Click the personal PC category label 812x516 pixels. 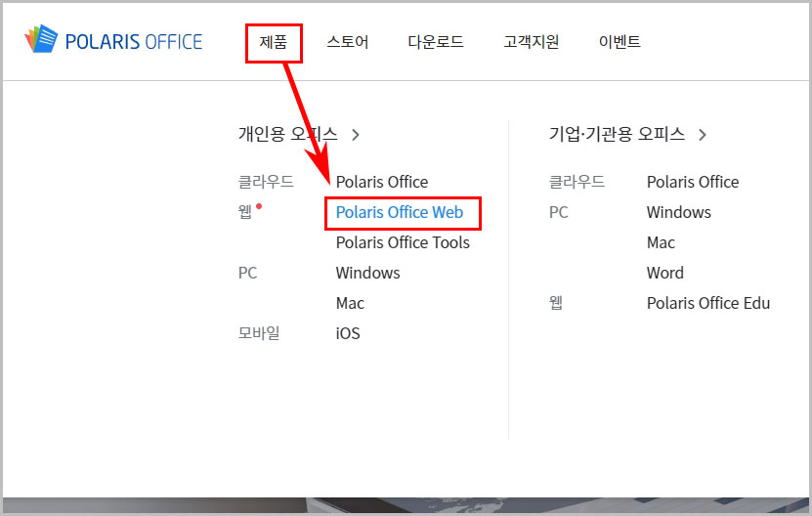247,273
